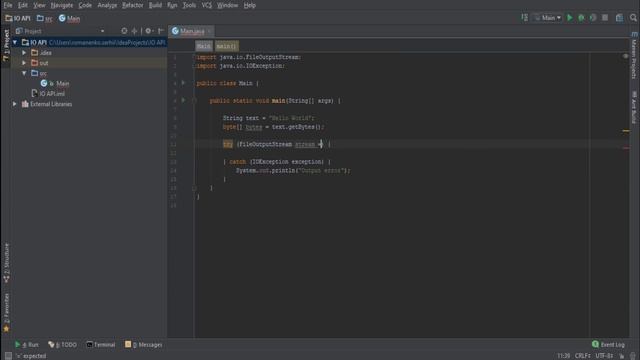
Task: Run the Main configuration with green play button
Action: click(x=570, y=18)
